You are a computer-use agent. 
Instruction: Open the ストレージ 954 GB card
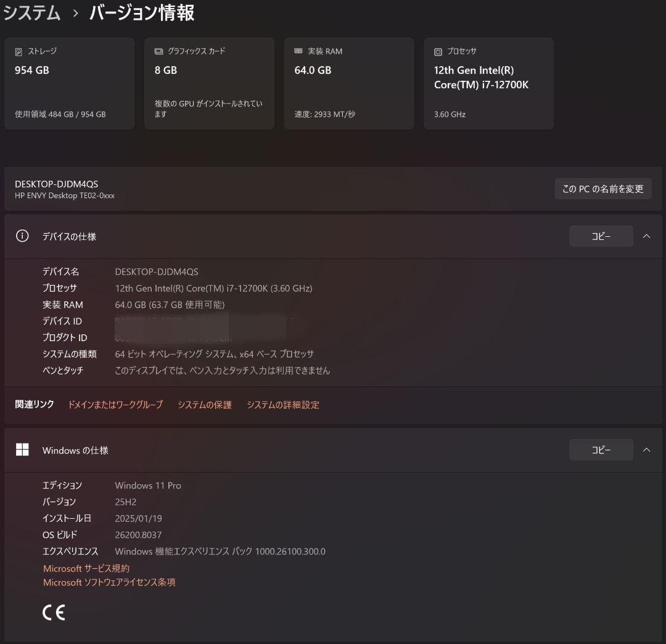pos(70,83)
